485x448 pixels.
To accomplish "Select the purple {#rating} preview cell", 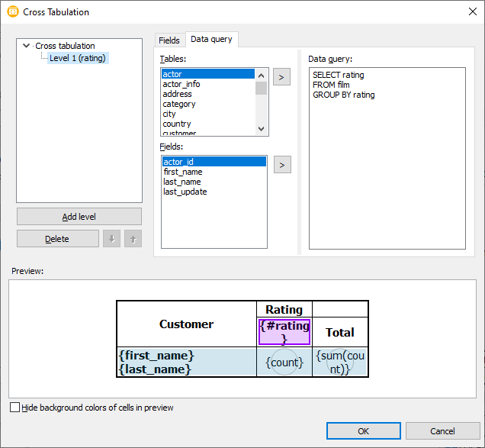I will (x=284, y=332).
